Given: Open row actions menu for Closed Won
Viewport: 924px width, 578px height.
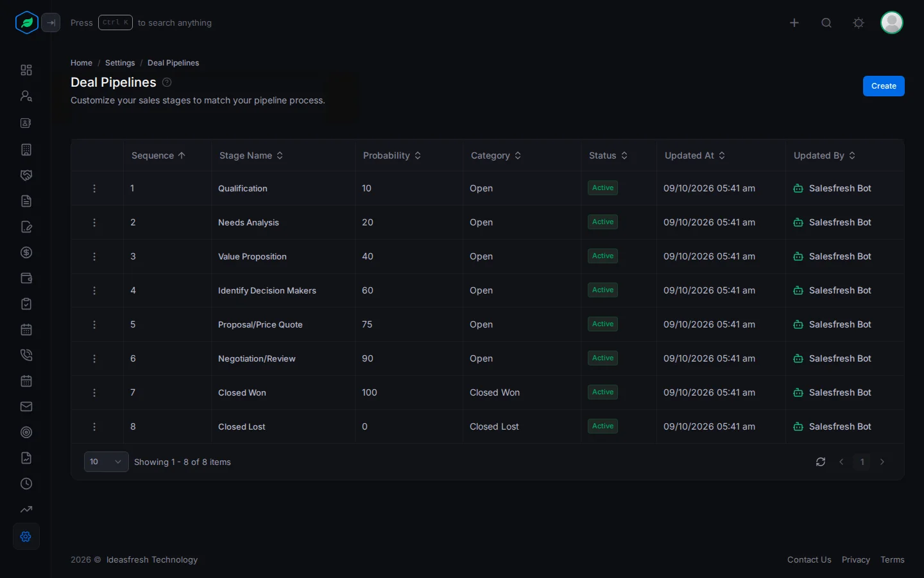Looking at the screenshot, I should point(94,392).
